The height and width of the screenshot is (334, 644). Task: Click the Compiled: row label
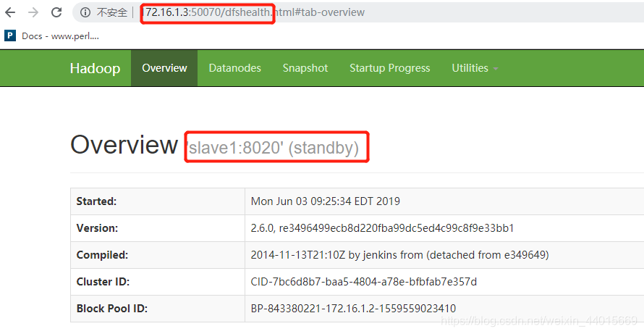tap(102, 254)
